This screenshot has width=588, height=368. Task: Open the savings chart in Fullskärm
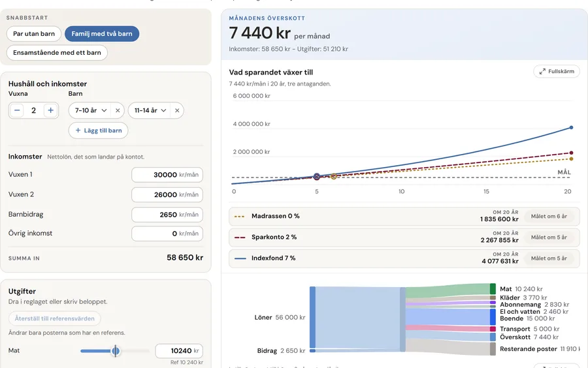(x=557, y=71)
